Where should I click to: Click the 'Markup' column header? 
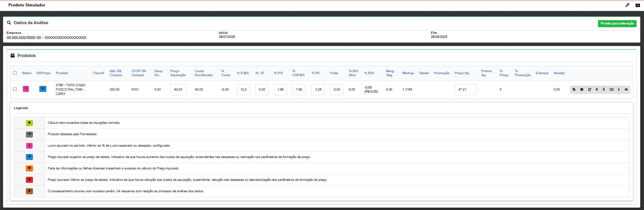click(408, 73)
